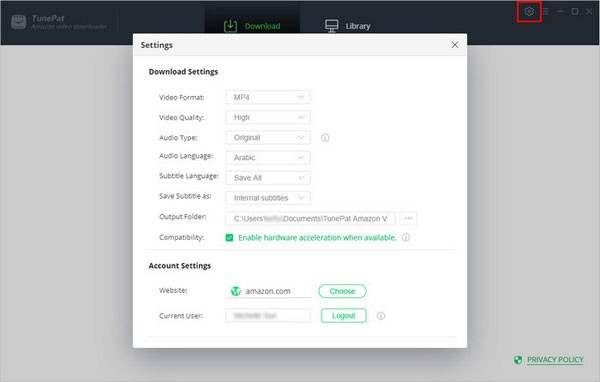This screenshot has width=600, height=382.
Task: Click the TunePat logo icon
Action: (x=19, y=22)
